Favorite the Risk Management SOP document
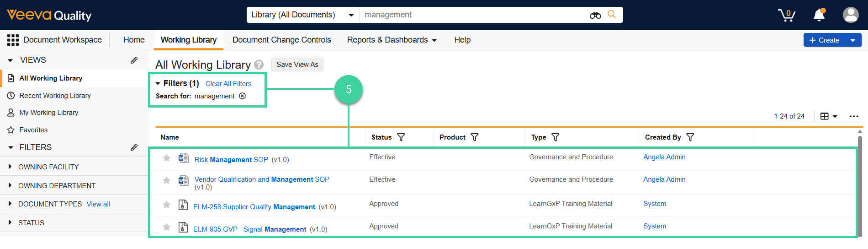This screenshot has width=868, height=249. tap(167, 158)
